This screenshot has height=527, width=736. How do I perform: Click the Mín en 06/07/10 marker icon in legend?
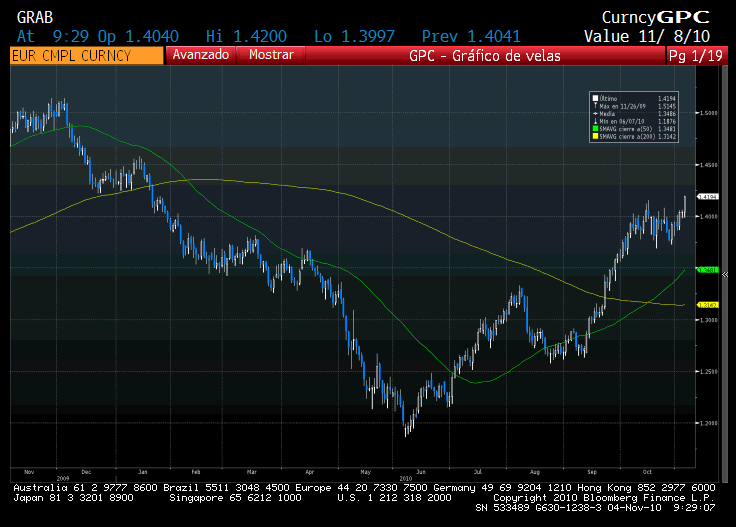(595, 121)
